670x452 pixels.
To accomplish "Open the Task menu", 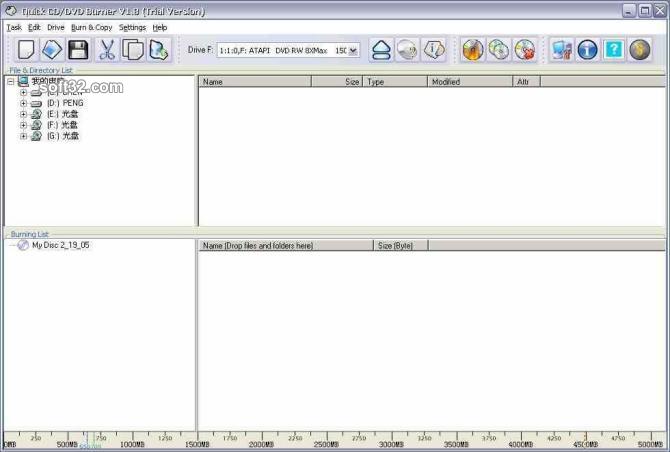I will point(14,27).
